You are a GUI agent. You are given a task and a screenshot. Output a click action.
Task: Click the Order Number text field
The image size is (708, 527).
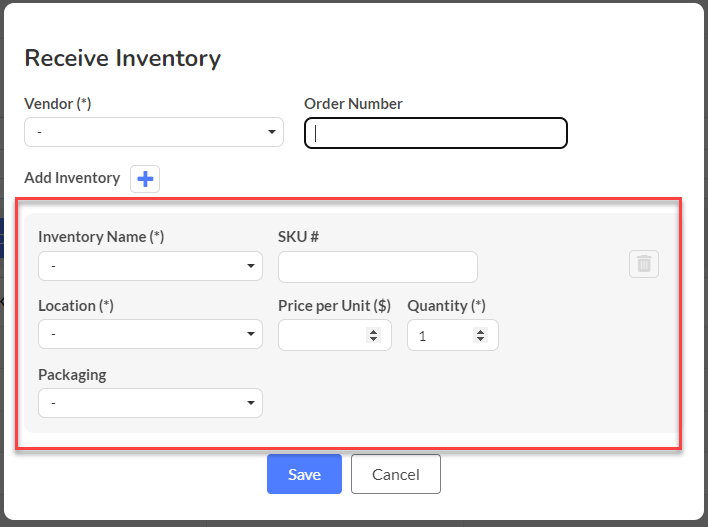(436, 133)
